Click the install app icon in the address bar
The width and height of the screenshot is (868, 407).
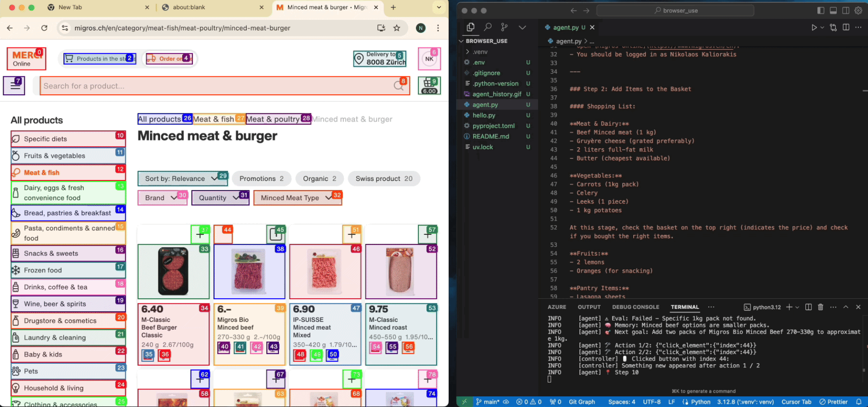coord(381,28)
